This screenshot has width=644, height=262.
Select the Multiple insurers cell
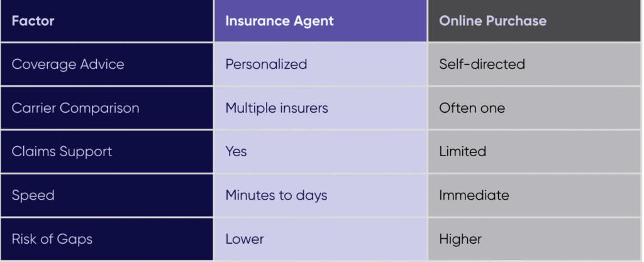coord(277,108)
